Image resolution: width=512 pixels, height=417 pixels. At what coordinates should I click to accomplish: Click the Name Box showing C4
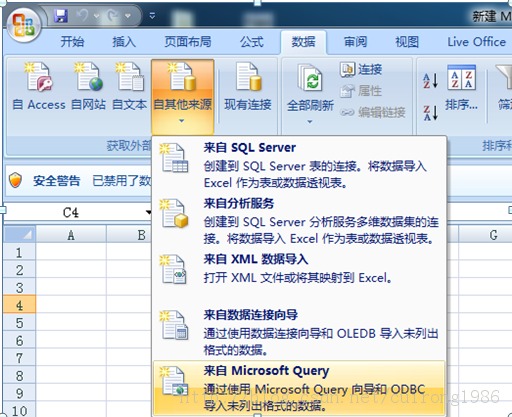(x=71, y=213)
